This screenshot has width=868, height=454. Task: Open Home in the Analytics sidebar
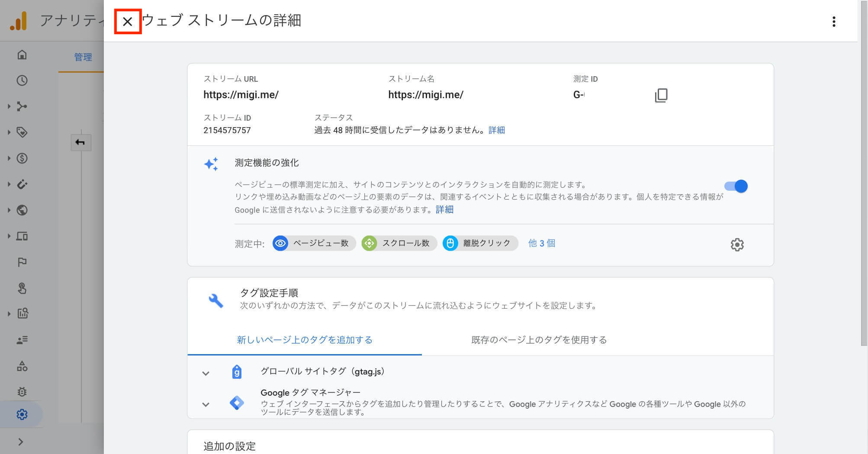pyautogui.click(x=22, y=55)
